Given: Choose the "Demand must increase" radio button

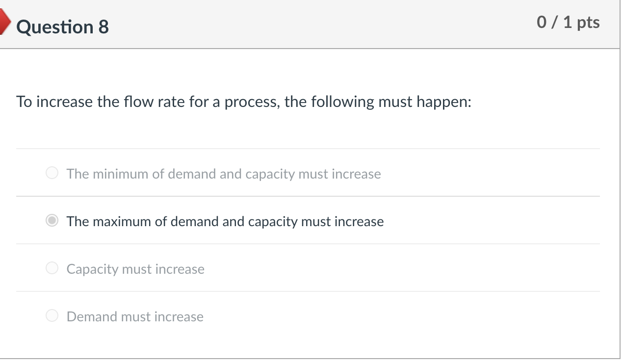Looking at the screenshot, I should point(52,316).
